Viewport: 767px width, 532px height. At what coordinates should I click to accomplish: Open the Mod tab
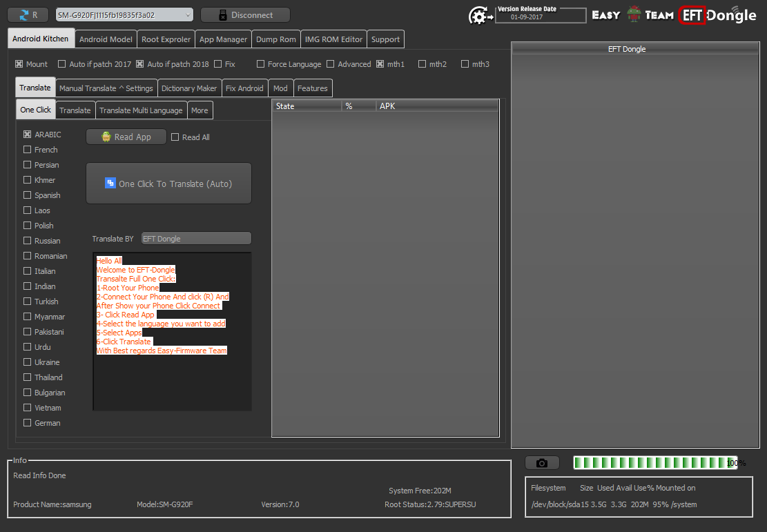(x=280, y=88)
